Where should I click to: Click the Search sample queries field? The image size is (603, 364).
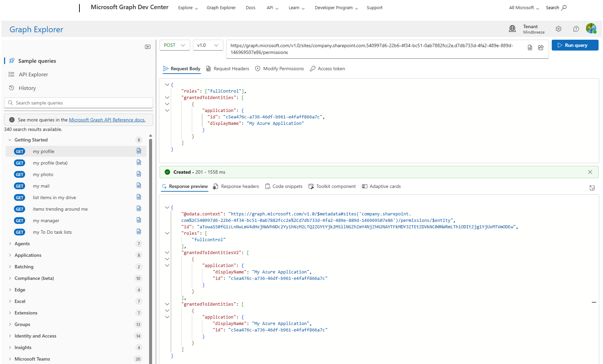[x=79, y=103]
